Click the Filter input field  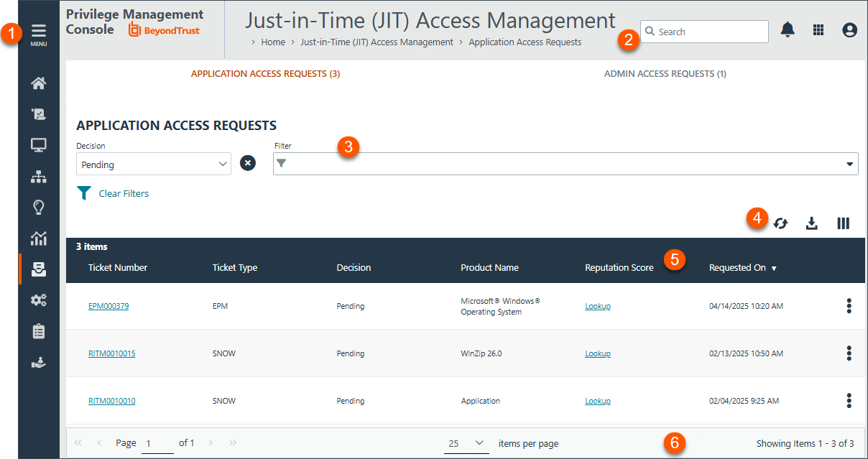click(x=565, y=164)
